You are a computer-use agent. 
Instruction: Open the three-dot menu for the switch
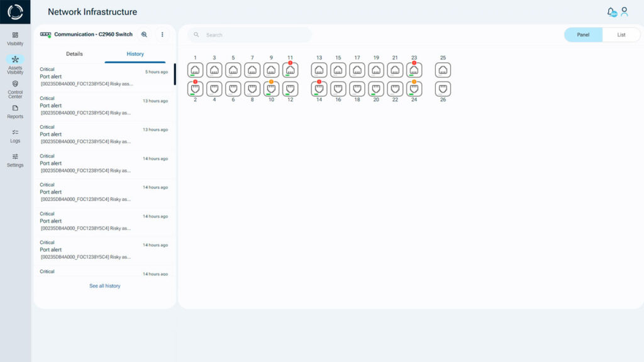coord(162,35)
